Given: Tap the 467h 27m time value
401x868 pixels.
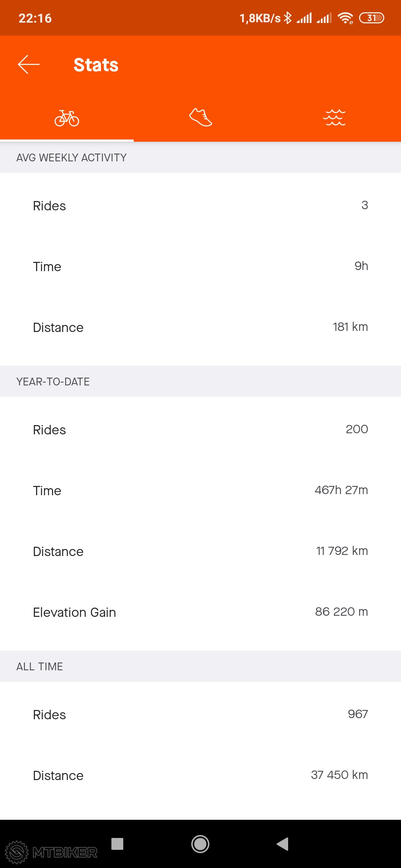Looking at the screenshot, I should pos(341,490).
